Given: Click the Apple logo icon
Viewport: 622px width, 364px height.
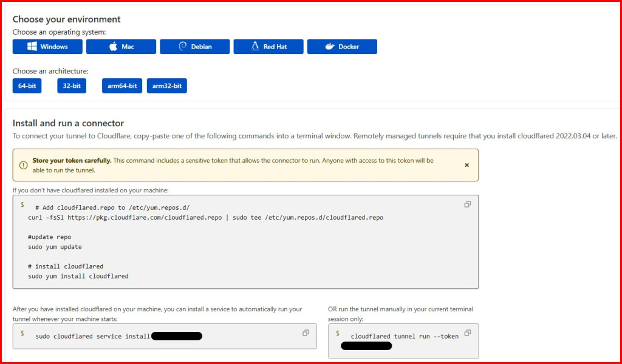Looking at the screenshot, I should click(x=113, y=47).
